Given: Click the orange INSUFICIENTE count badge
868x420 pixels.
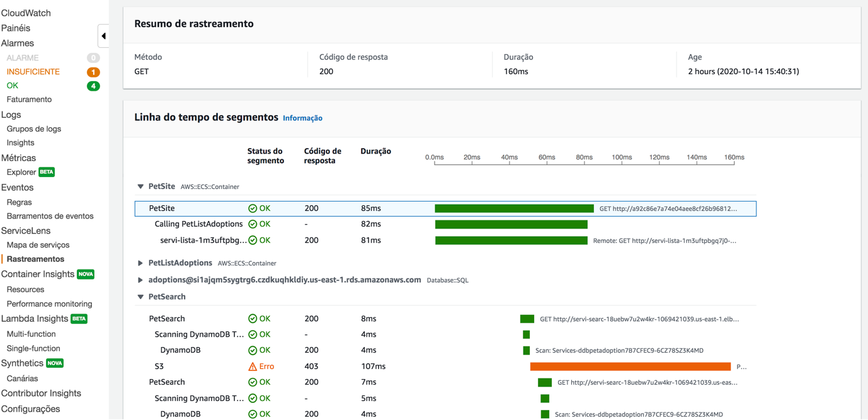Looking at the screenshot, I should [93, 72].
